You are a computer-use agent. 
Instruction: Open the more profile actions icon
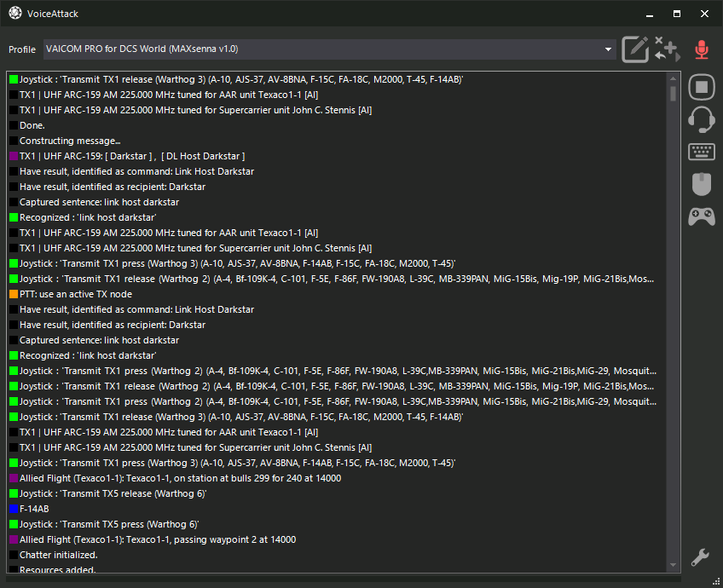(667, 49)
